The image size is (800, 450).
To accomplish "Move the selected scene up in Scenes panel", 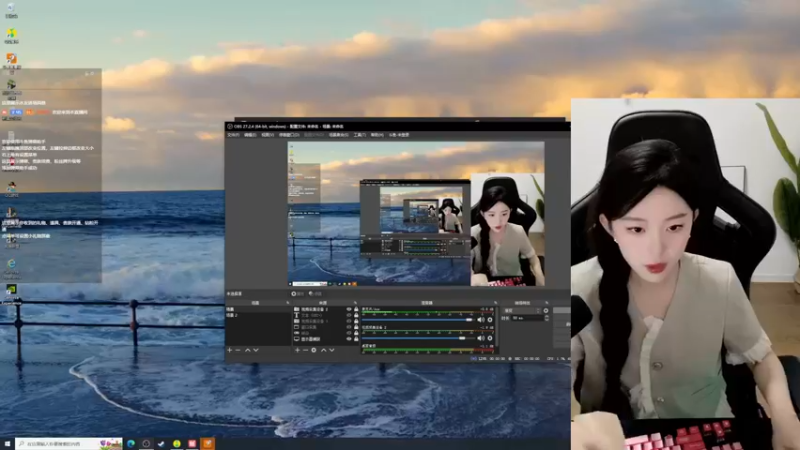I will coord(247,350).
